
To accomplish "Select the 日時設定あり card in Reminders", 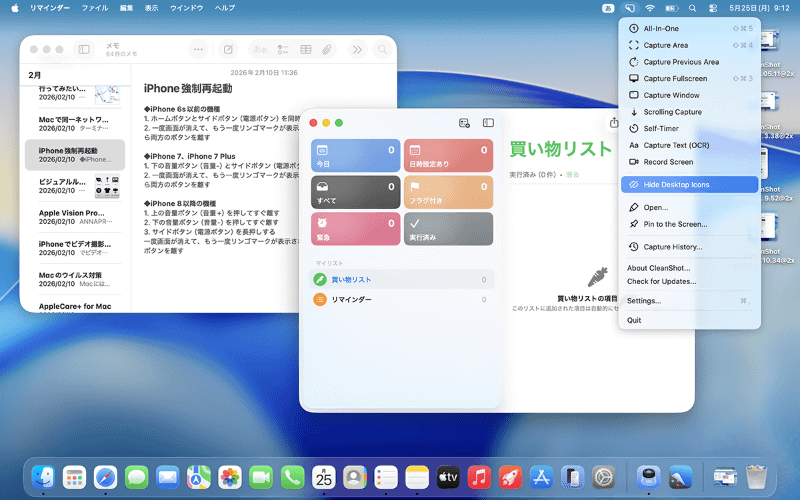I will point(448,156).
